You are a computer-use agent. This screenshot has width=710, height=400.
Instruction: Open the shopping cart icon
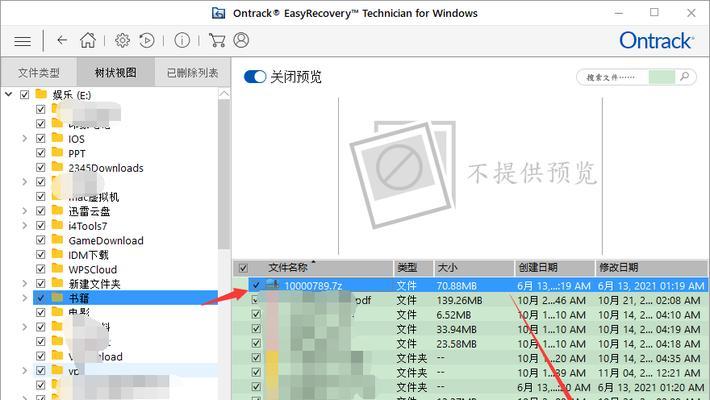(x=217, y=40)
